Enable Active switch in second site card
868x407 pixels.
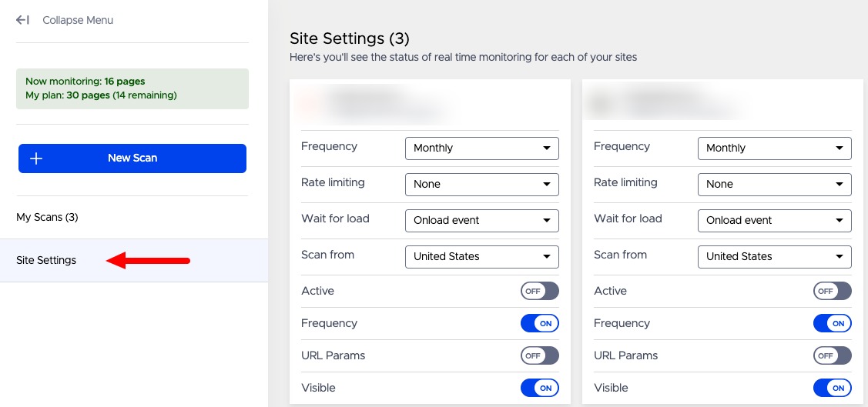click(x=832, y=291)
